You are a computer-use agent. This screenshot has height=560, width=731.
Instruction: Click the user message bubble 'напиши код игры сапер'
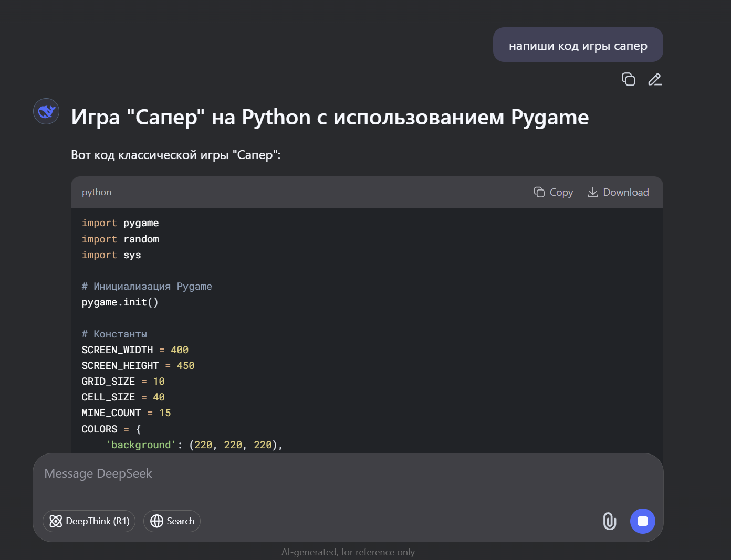point(578,45)
